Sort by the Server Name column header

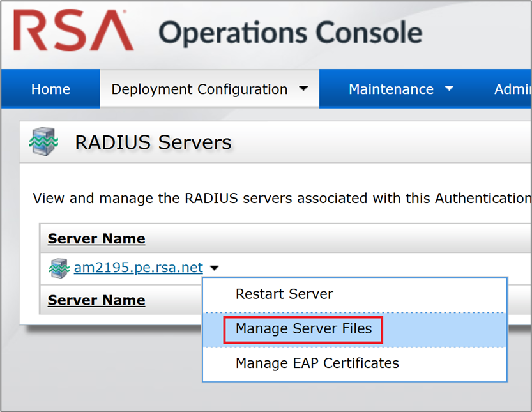[96, 238]
